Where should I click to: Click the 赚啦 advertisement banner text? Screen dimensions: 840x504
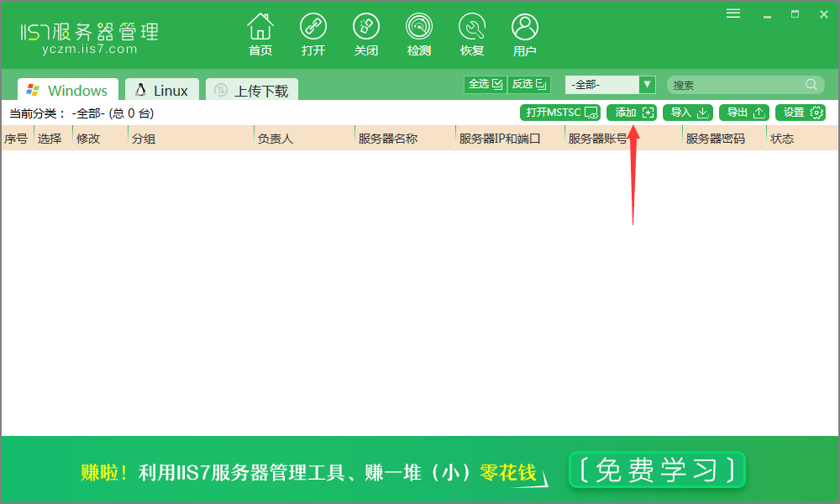tap(309, 472)
